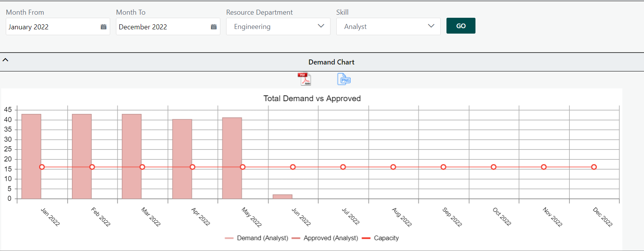Click the Month From label

coord(25,12)
